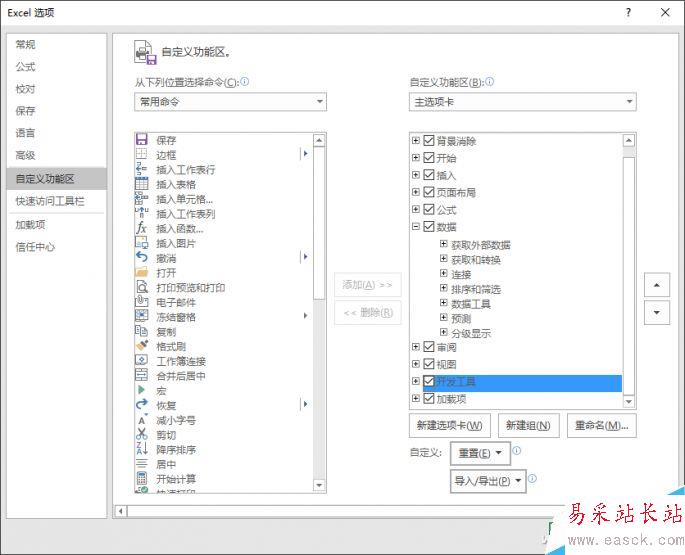Viewport: 685px width, 555px height.
Task: Select the 恢复 redo icon
Action: tap(142, 405)
